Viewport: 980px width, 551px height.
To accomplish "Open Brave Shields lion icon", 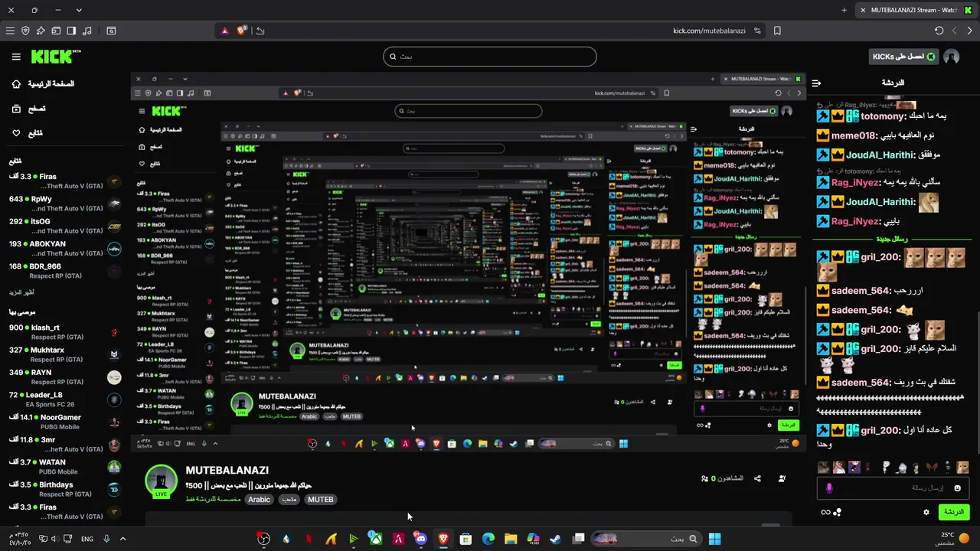I will pyautogui.click(x=242, y=31).
